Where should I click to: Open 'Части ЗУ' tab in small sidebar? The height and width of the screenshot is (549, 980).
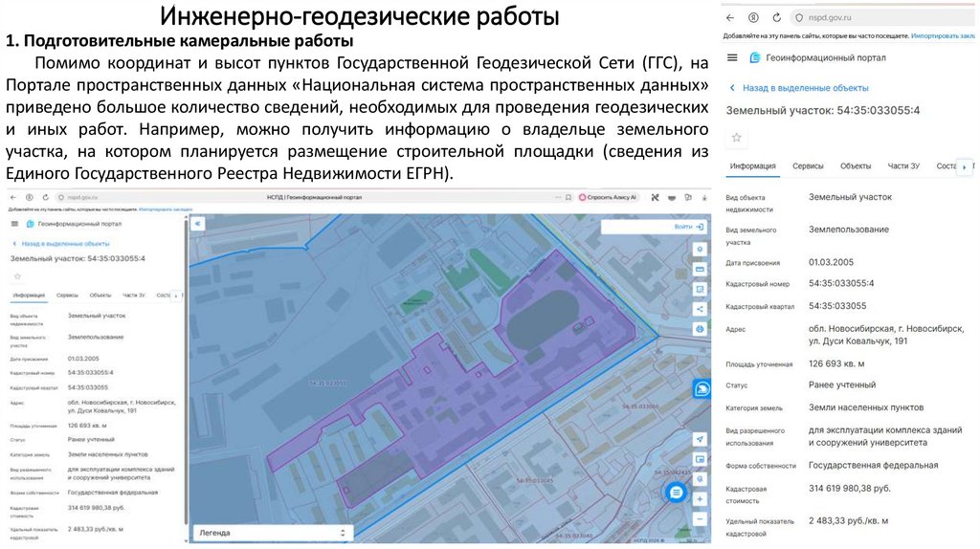[133, 295]
